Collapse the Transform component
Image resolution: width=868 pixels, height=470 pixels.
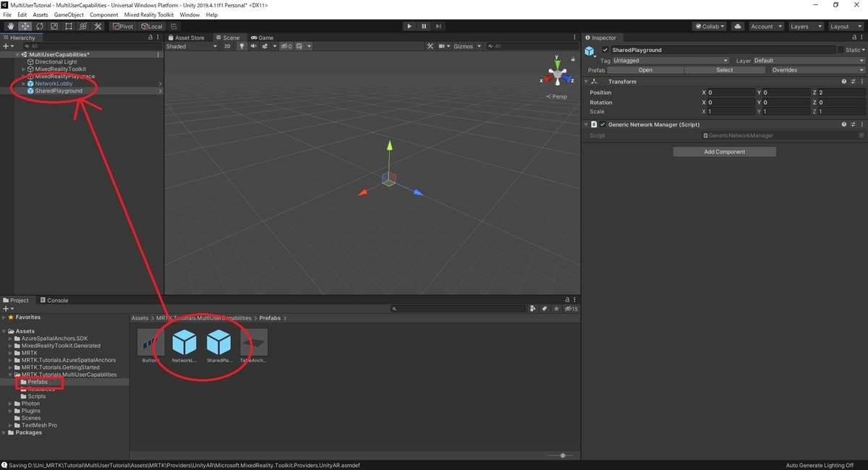[587, 82]
